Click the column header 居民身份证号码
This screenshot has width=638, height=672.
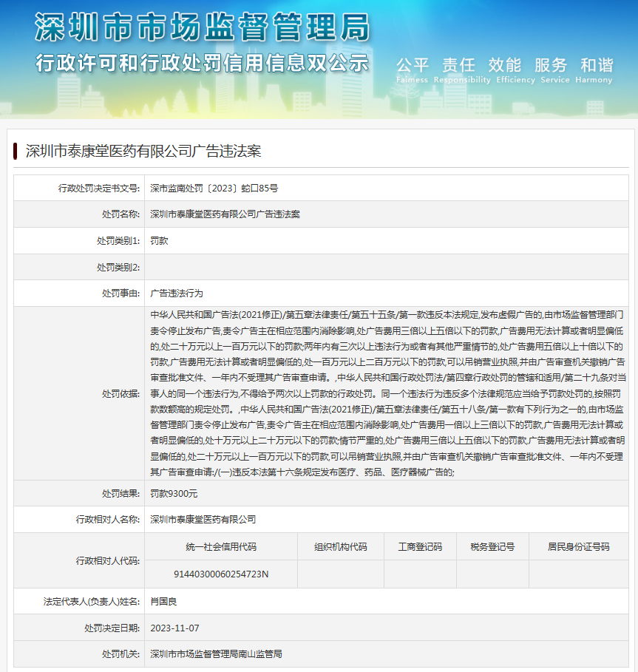pos(578,547)
